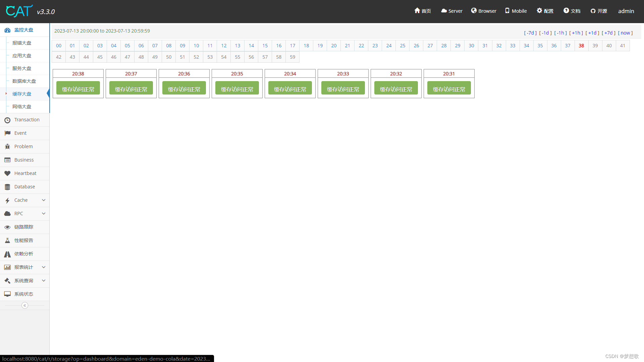Click 缓存访问正常 button under 20:38
The image size is (644, 362).
coord(78,88)
